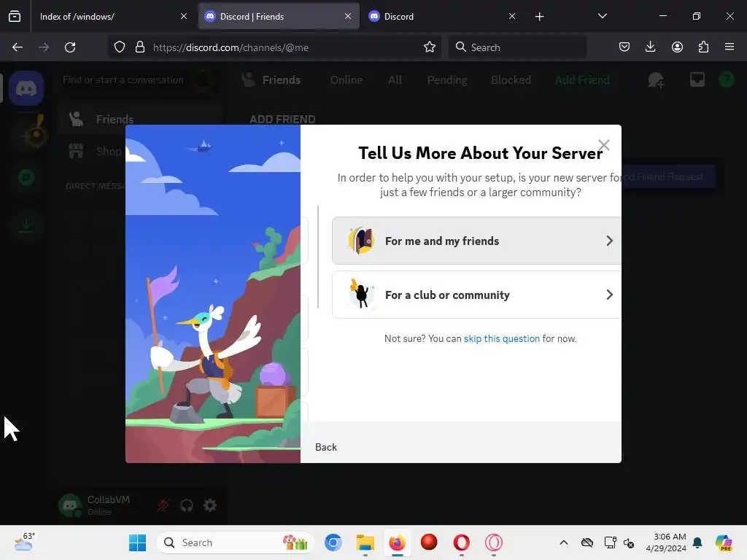Switch to the "Discord | Friends" browser tab
This screenshot has height=560, width=747.
point(279,16)
